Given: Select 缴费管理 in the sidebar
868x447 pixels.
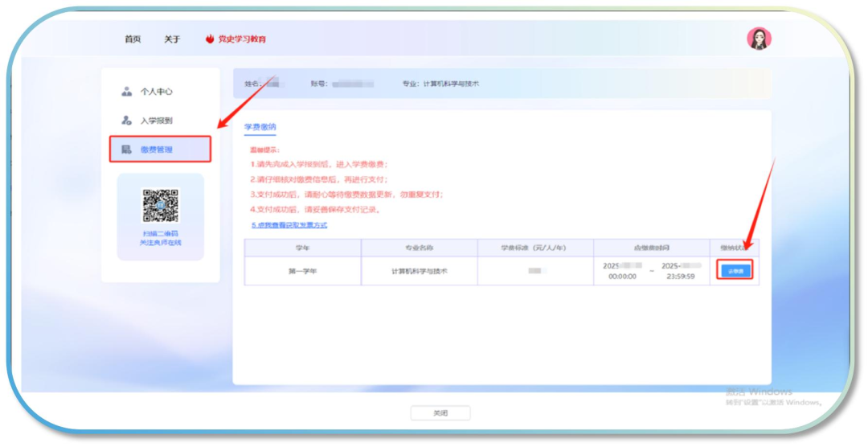Looking at the screenshot, I should tap(160, 149).
